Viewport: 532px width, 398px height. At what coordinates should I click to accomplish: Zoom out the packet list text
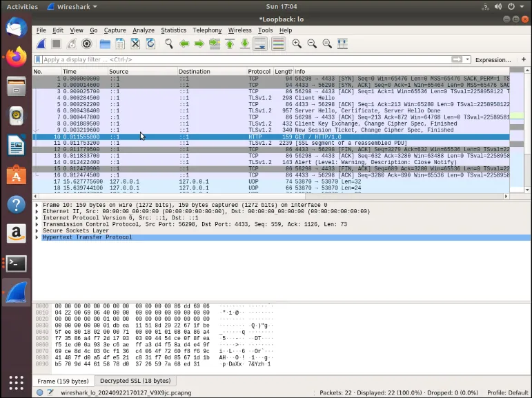(312, 43)
